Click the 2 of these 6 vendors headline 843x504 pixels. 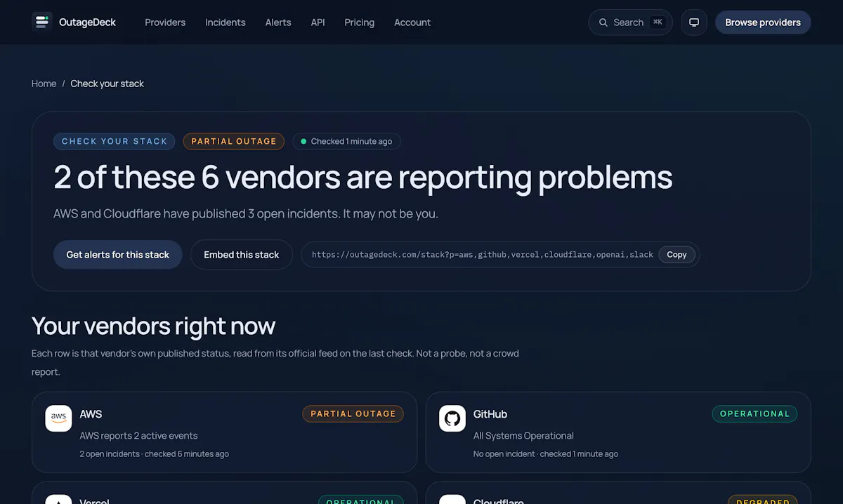(x=363, y=178)
